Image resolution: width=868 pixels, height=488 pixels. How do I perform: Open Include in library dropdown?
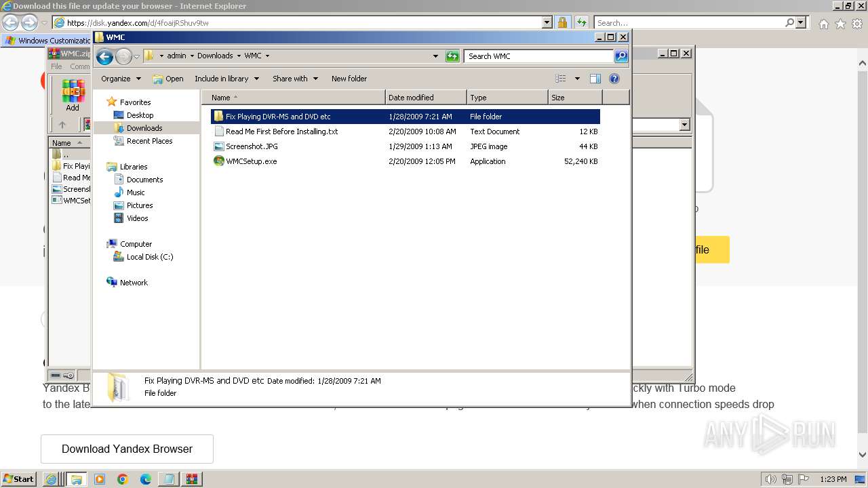point(226,79)
